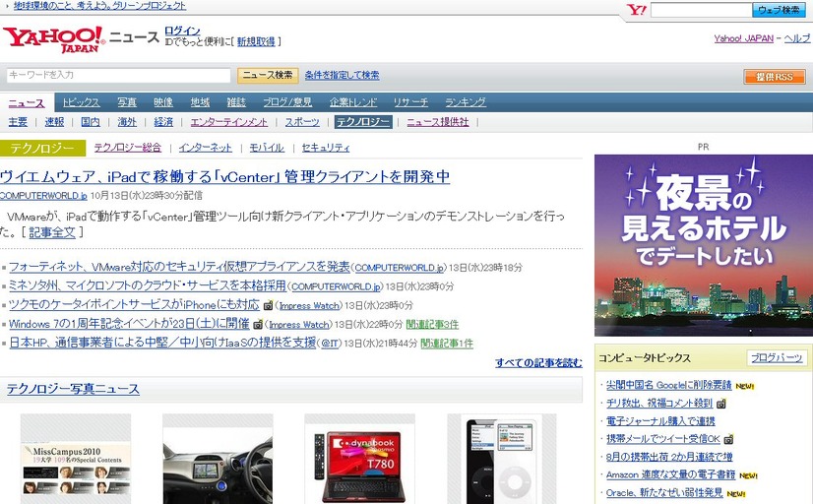Click the small Y! icon beside top search
The height and width of the screenshot is (504, 813).
(x=636, y=9)
